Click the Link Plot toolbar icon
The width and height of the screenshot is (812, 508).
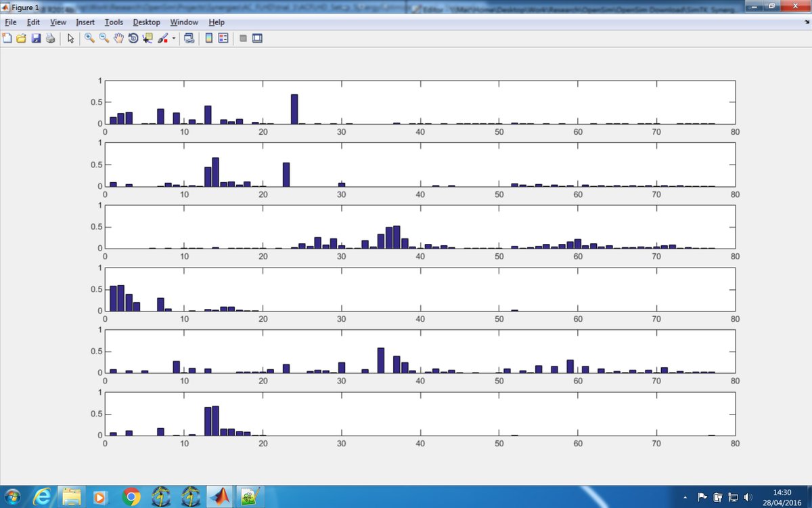tap(189, 38)
